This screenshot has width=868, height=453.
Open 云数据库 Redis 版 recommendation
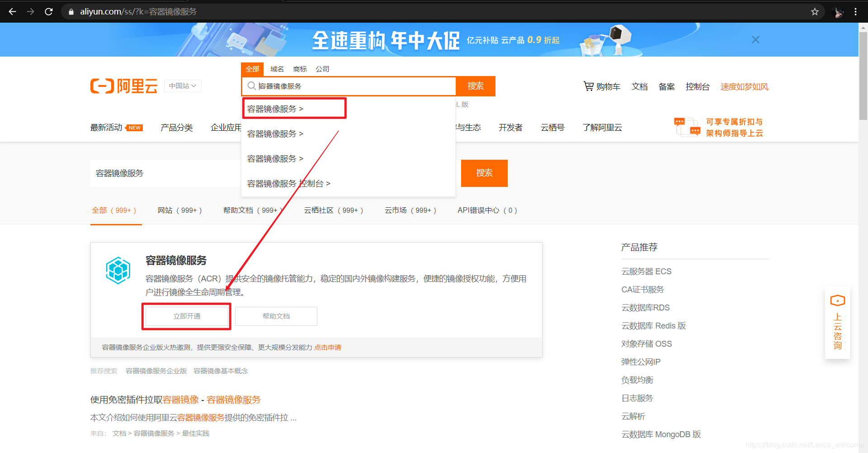coord(654,326)
